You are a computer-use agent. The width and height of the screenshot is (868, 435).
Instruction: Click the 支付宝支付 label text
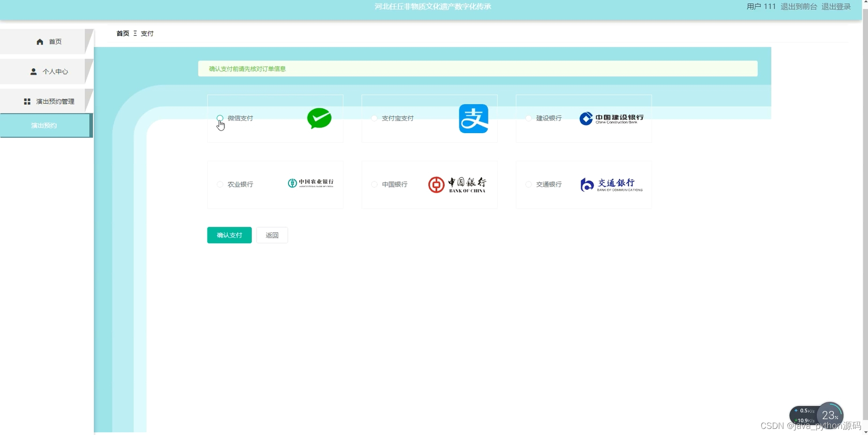point(398,118)
